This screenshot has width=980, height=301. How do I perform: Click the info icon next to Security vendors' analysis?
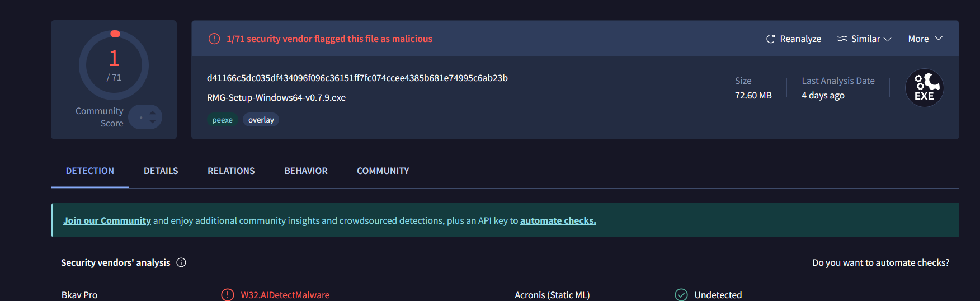(x=181, y=262)
